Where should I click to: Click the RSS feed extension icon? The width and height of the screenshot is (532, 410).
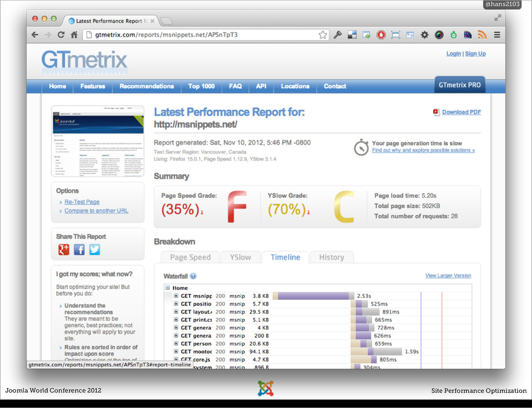click(x=482, y=35)
